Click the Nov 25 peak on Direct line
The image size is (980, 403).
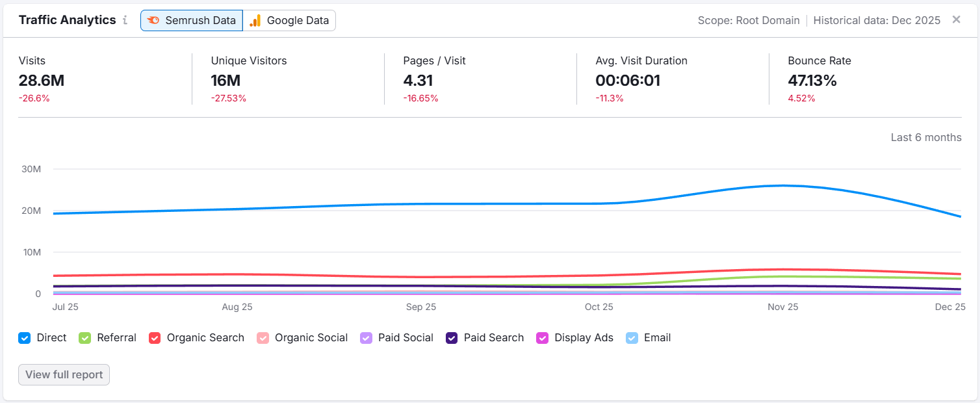(783, 186)
